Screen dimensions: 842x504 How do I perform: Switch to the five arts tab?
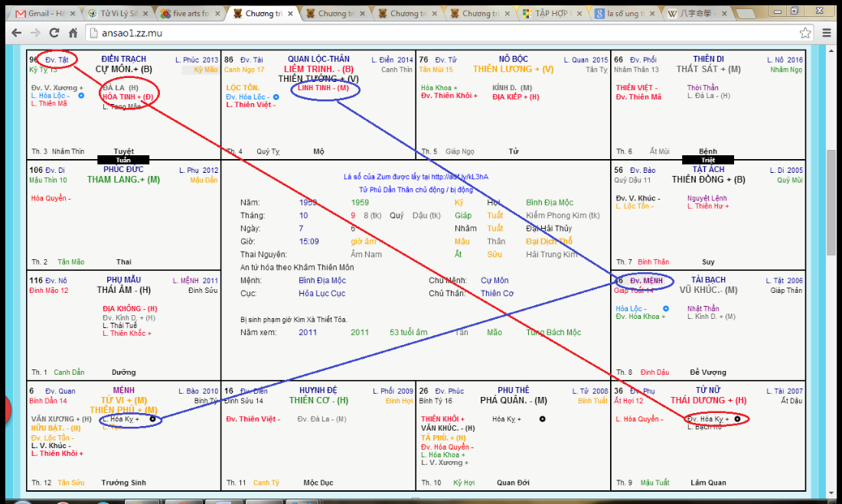tap(187, 13)
